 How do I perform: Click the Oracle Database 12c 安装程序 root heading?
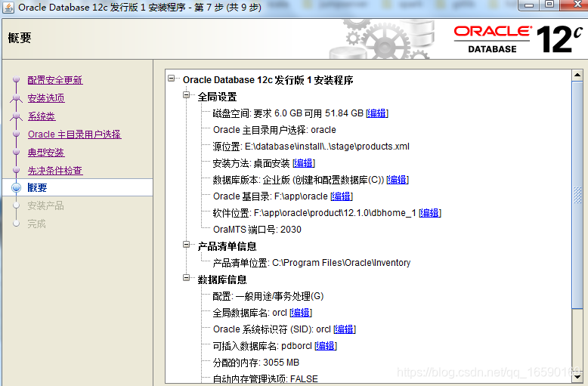[268, 80]
